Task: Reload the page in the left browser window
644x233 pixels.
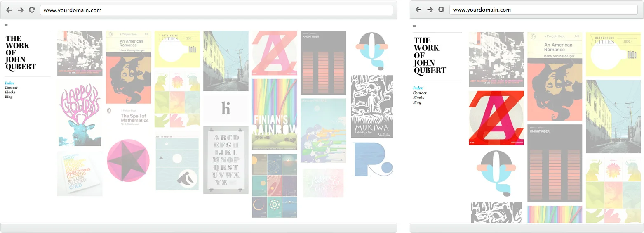Action: [x=32, y=10]
